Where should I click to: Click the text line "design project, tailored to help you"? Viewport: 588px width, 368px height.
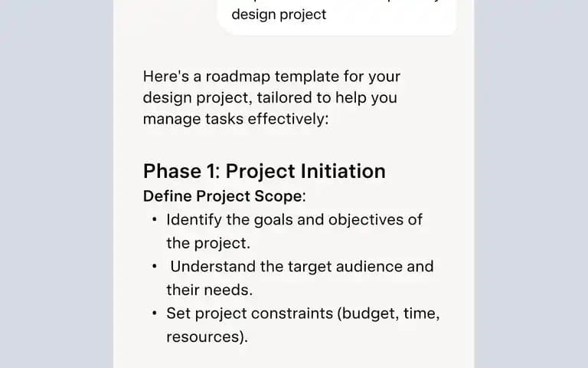pyautogui.click(x=270, y=97)
